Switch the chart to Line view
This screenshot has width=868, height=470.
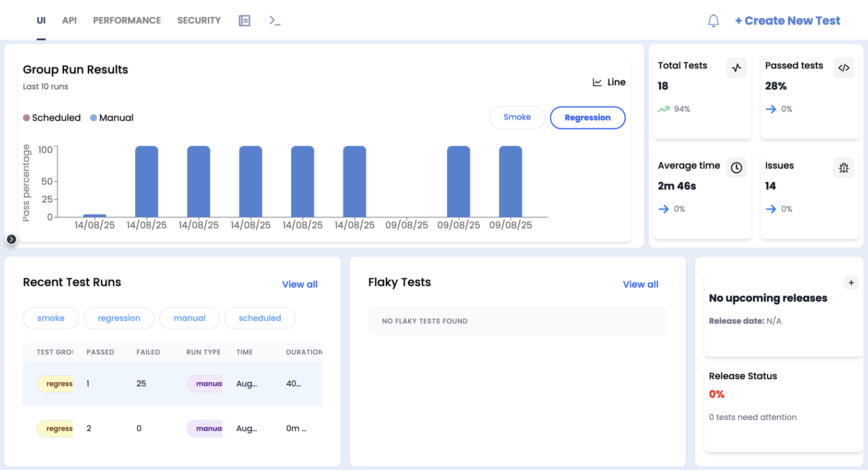(x=609, y=82)
